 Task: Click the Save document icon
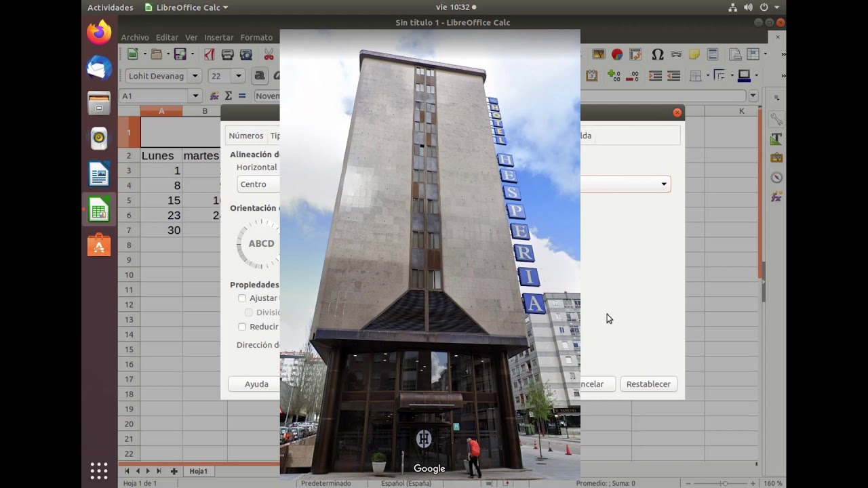(180, 54)
